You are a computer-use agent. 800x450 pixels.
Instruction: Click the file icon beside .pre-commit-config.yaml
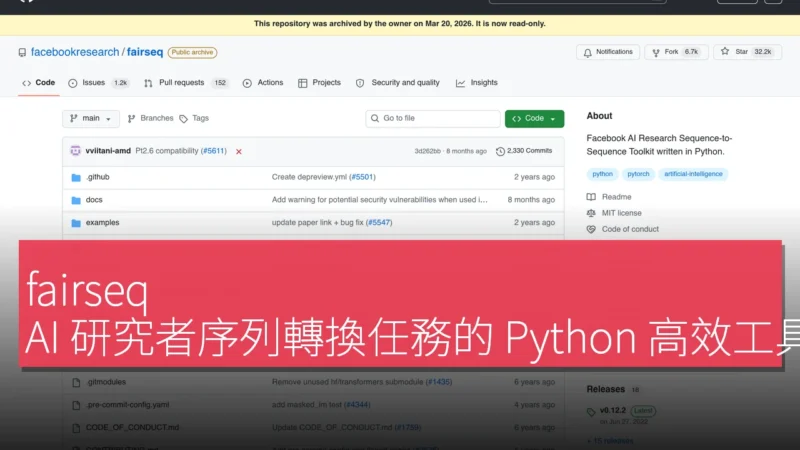pos(76,406)
